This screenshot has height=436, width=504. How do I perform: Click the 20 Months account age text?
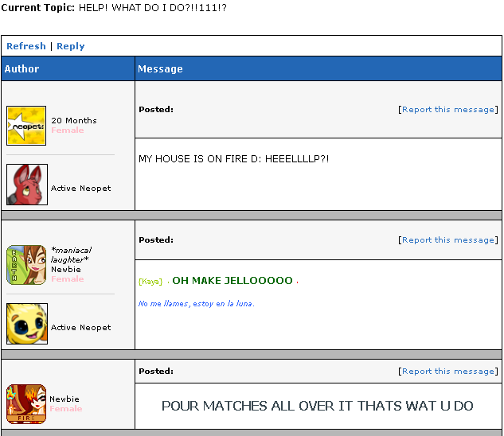(x=74, y=120)
